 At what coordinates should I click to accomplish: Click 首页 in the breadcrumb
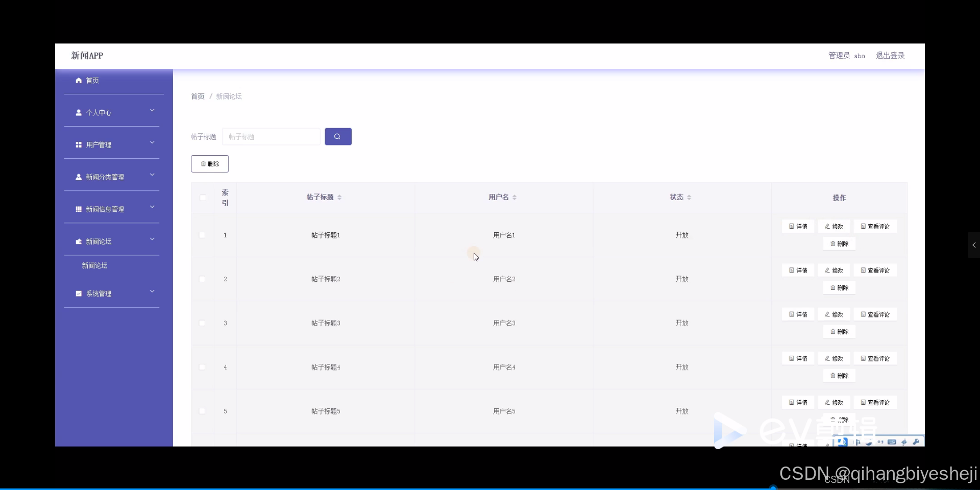197,96
